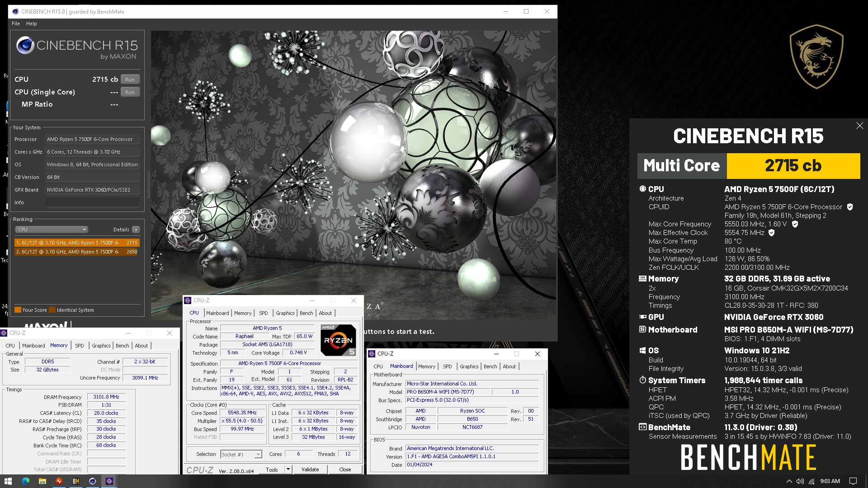
Task: Click the Multi Core 2715 cb score banner
Action: (x=749, y=166)
